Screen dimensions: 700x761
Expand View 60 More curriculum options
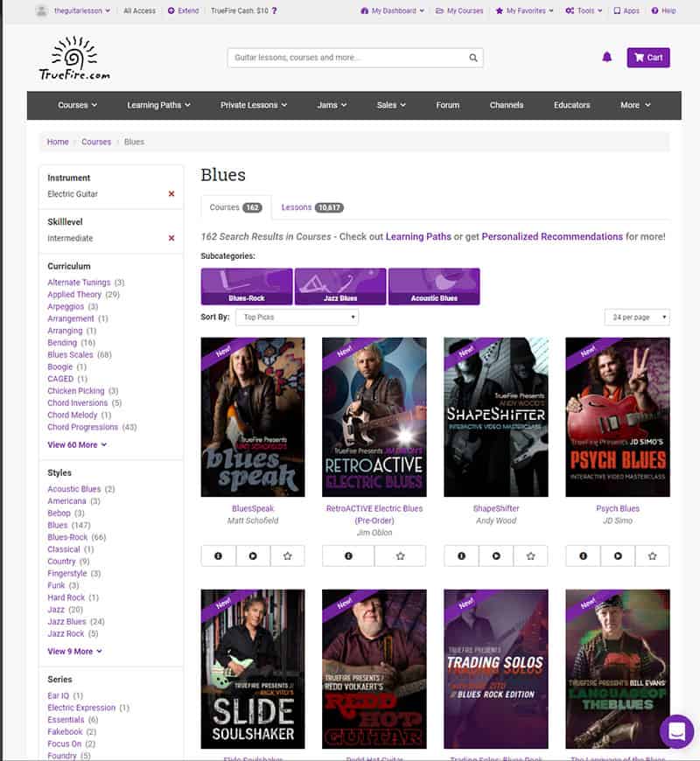(x=77, y=444)
